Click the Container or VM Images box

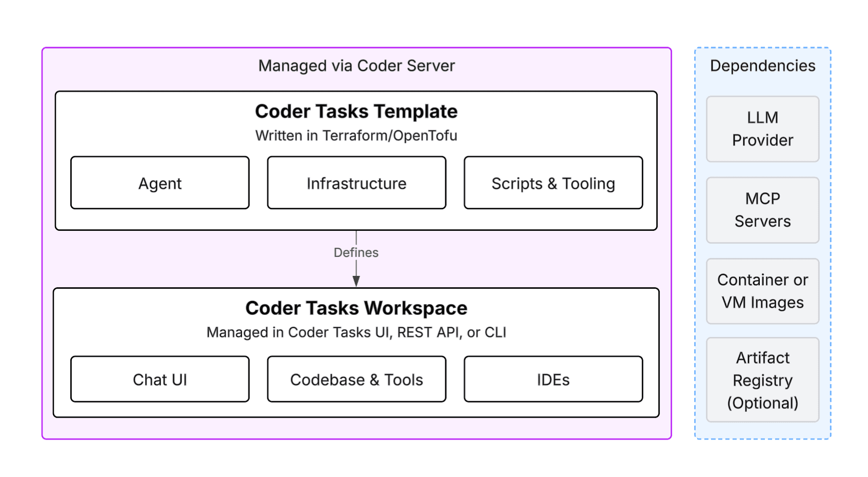pos(762,291)
